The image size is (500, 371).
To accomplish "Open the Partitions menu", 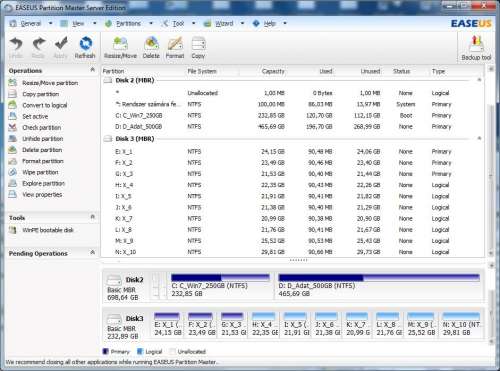I will (128, 23).
